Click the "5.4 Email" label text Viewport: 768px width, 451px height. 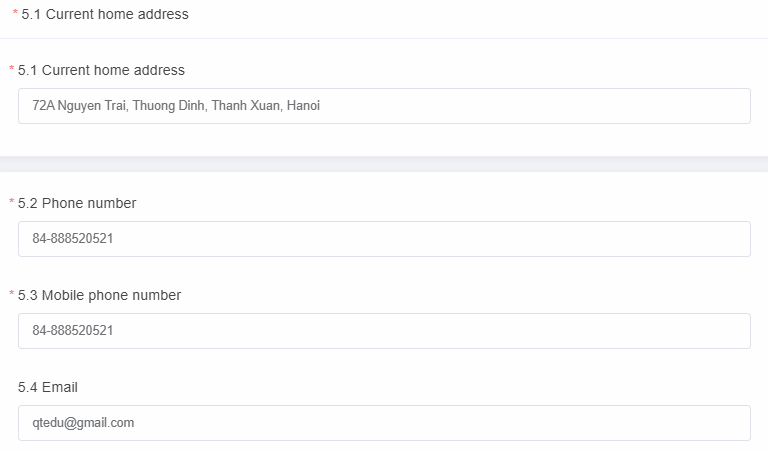(47, 387)
